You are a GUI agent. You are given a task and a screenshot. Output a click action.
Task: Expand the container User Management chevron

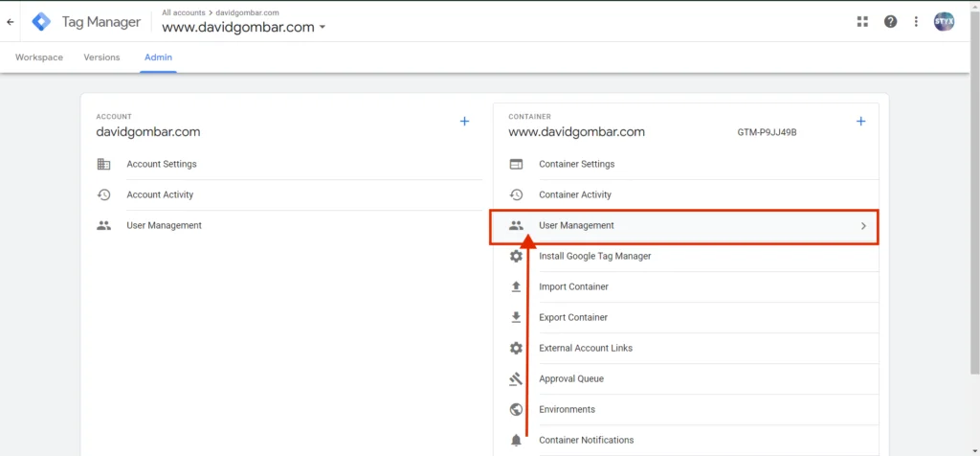[x=864, y=226]
